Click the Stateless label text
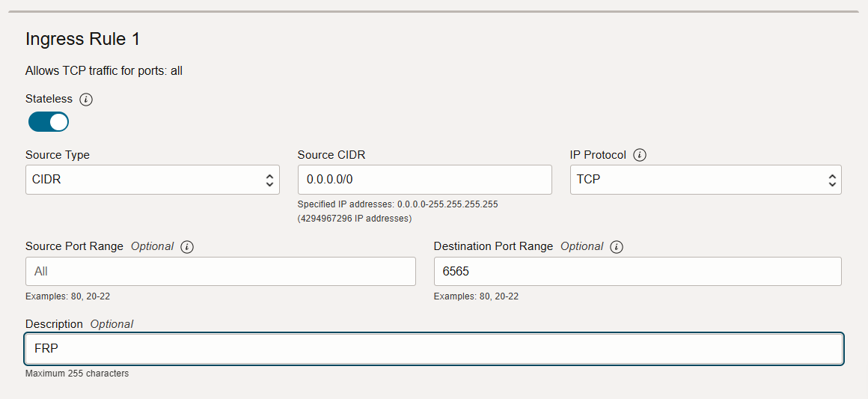The image size is (868, 399). (49, 99)
